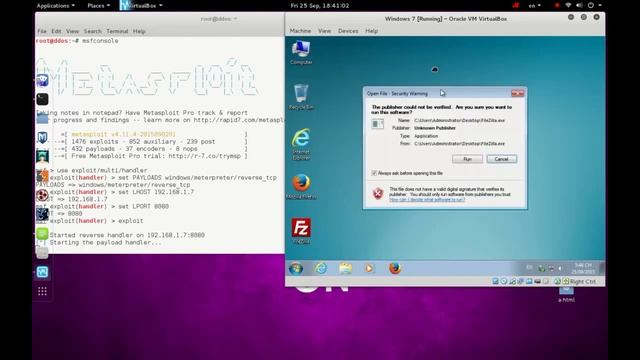Click the Windows taskbar clock

coord(583,268)
